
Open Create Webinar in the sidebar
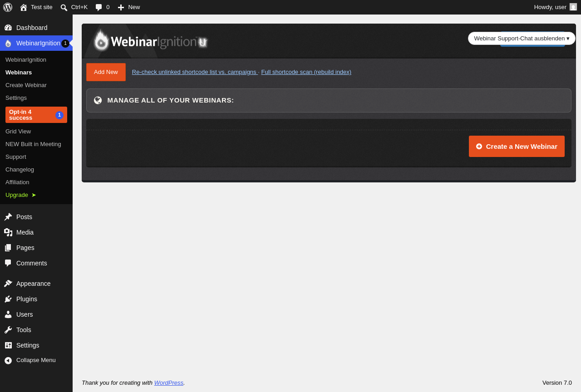26,85
